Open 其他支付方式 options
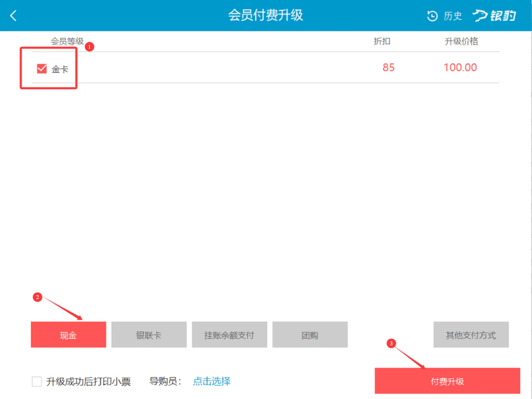 coord(471,335)
